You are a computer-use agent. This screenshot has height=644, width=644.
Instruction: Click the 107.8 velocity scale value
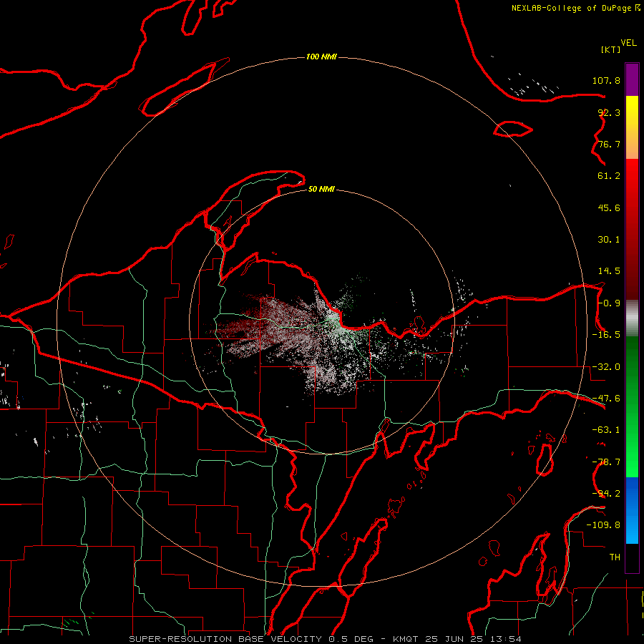coord(606,80)
